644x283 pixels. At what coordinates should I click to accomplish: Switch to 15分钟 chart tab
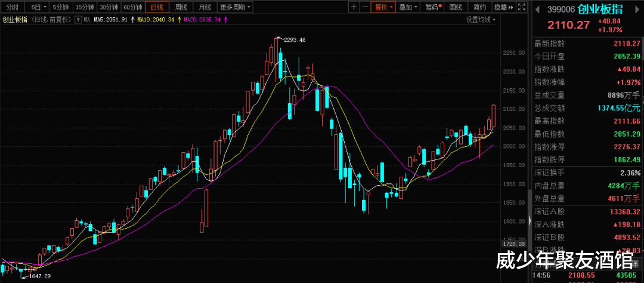(86, 7)
